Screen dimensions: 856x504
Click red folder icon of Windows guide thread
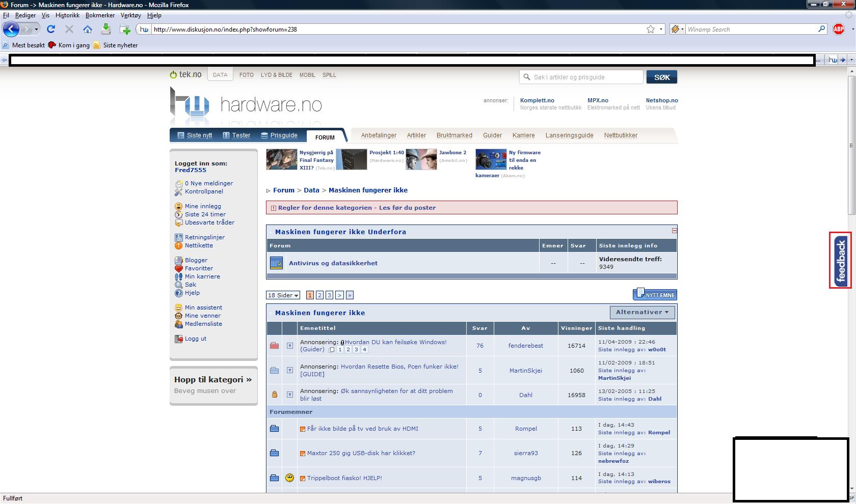tap(274, 346)
